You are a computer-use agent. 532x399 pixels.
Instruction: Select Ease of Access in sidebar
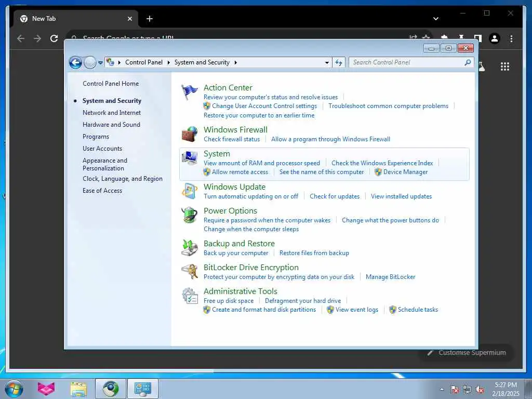(102, 190)
